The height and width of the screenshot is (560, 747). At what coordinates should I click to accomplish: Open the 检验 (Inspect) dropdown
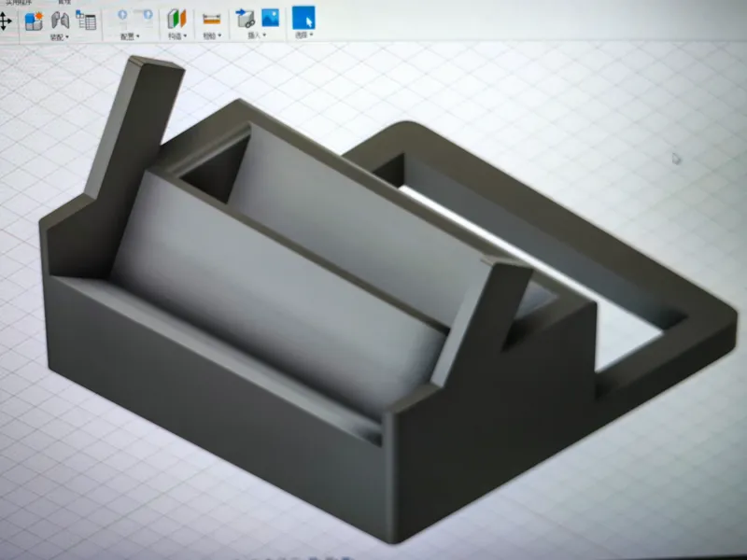click(x=212, y=35)
